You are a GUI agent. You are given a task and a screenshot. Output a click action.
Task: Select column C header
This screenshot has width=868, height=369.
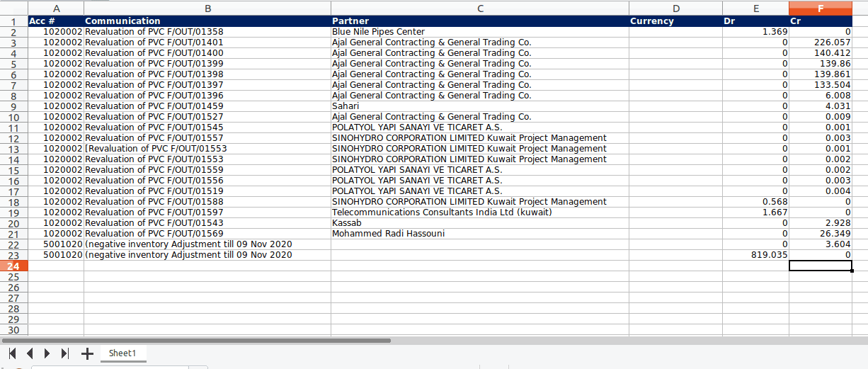[x=480, y=8]
